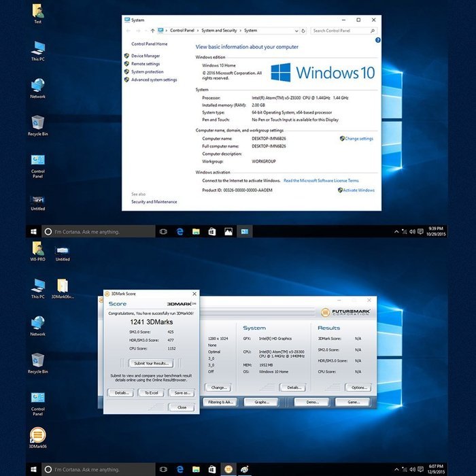Click the paint palette app in the 6:07 PM taskbar
The image size is (476, 476).
(x=245, y=469)
